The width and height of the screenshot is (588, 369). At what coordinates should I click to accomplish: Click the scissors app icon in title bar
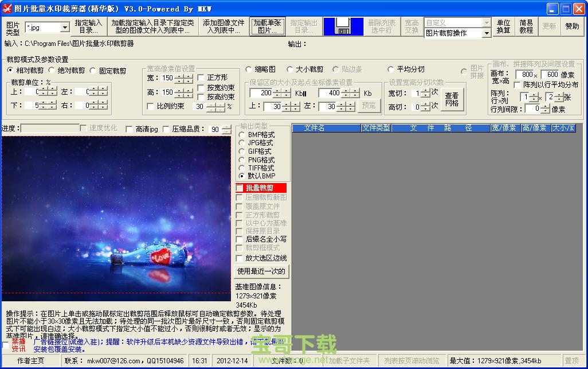click(7, 8)
